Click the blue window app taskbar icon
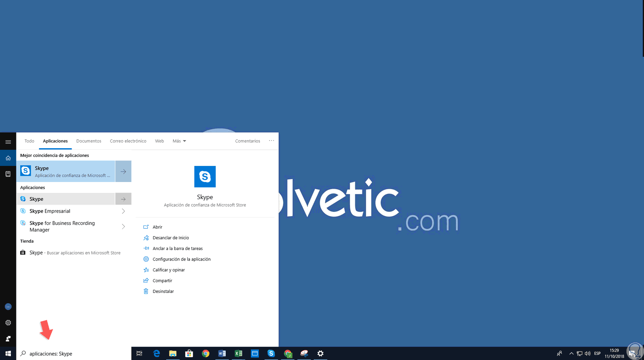Image resolution: width=644 pixels, height=360 pixels. 255,354
